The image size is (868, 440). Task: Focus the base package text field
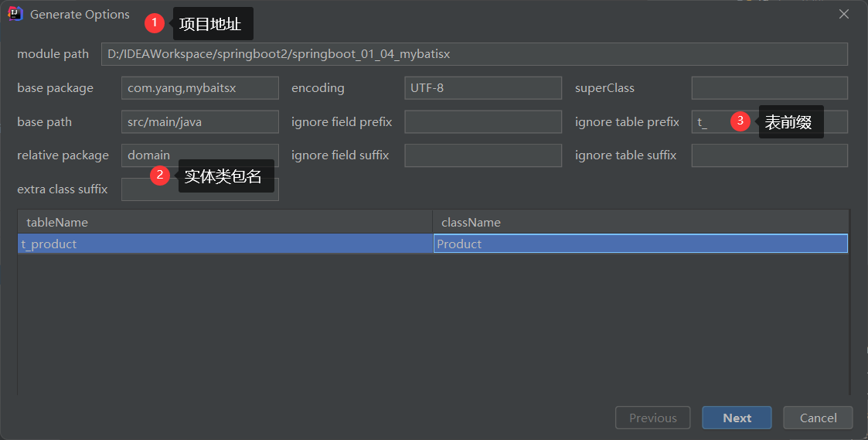[199, 88]
